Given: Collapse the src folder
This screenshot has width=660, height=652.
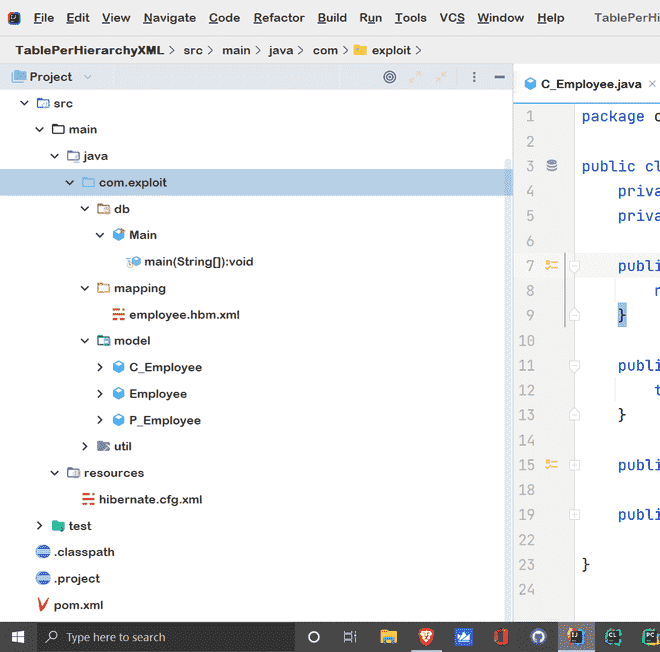Looking at the screenshot, I should click(24, 103).
